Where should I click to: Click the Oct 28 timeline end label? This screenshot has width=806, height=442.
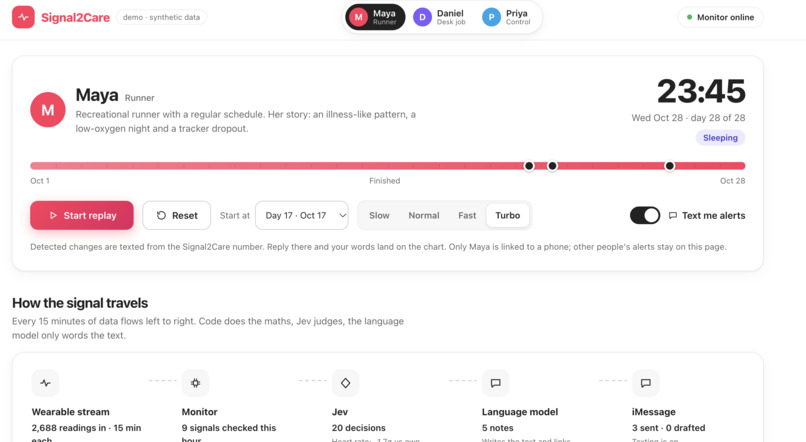732,181
